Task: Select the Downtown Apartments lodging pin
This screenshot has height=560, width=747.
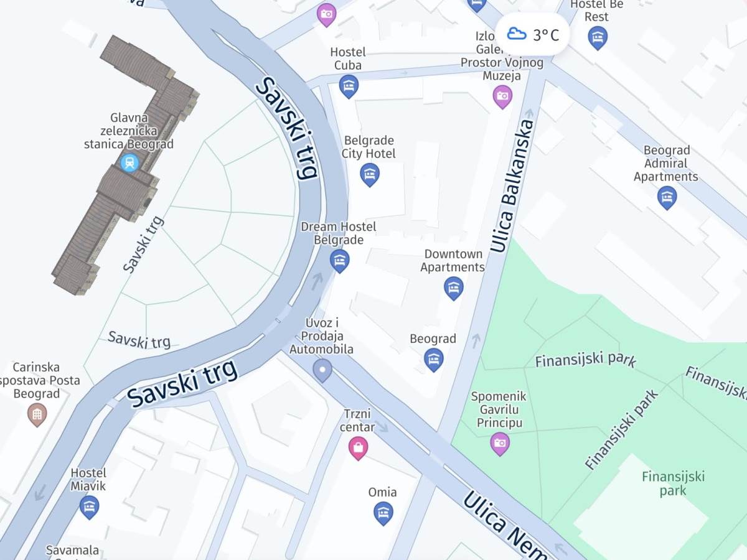Action: 453,288
